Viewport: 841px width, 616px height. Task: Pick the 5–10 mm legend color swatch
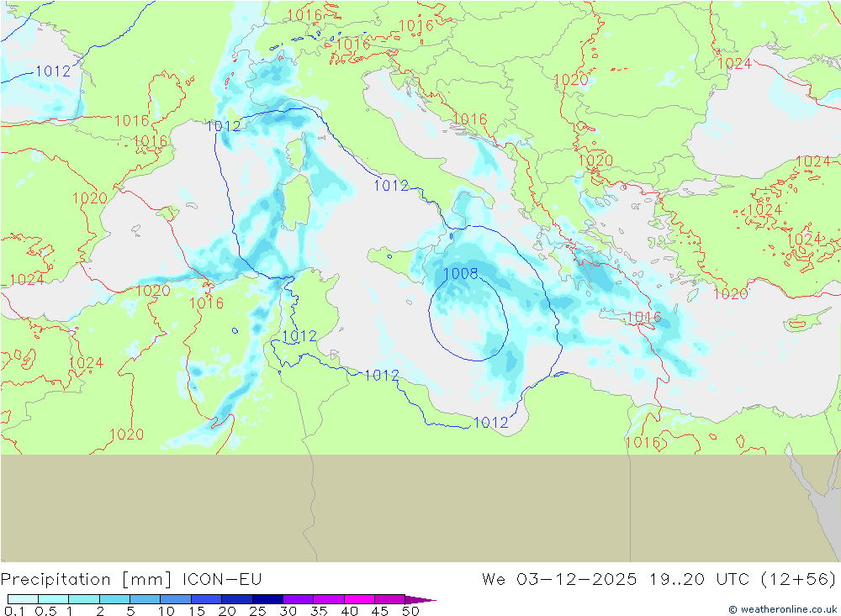[x=145, y=599]
